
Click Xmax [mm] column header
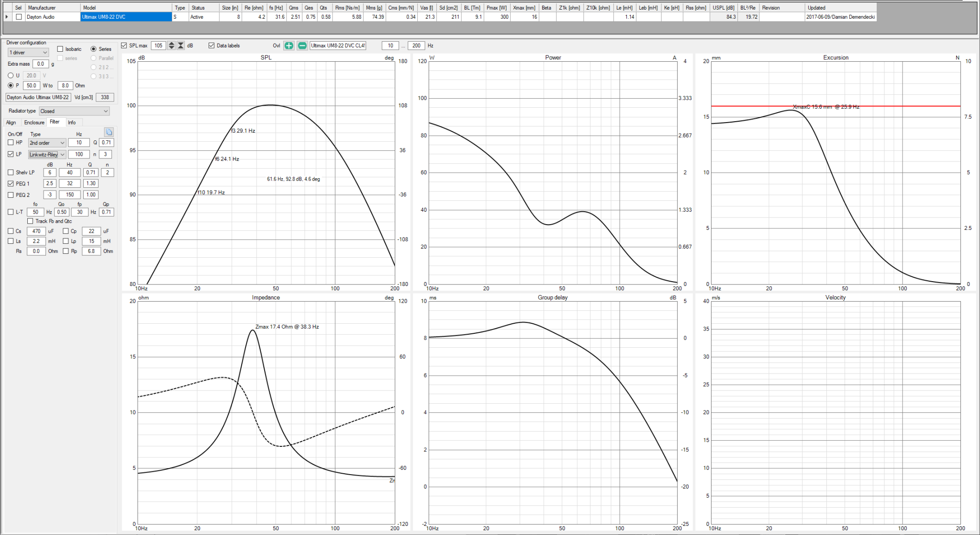pos(525,8)
